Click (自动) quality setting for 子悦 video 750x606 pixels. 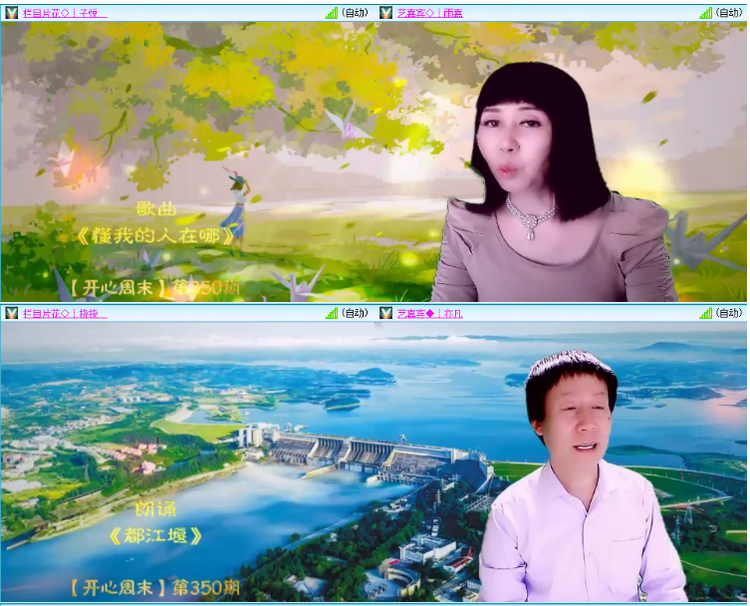point(354,13)
